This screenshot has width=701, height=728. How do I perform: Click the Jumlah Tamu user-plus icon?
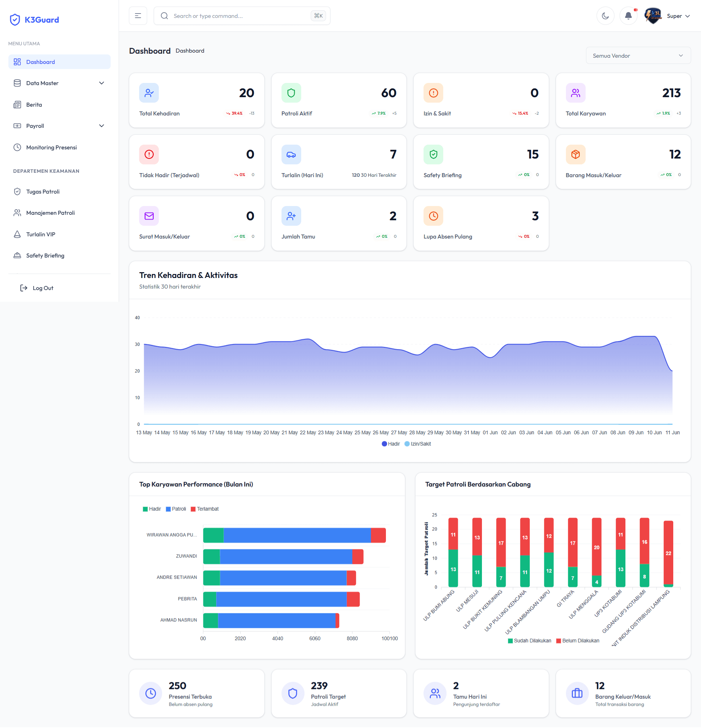click(x=291, y=216)
